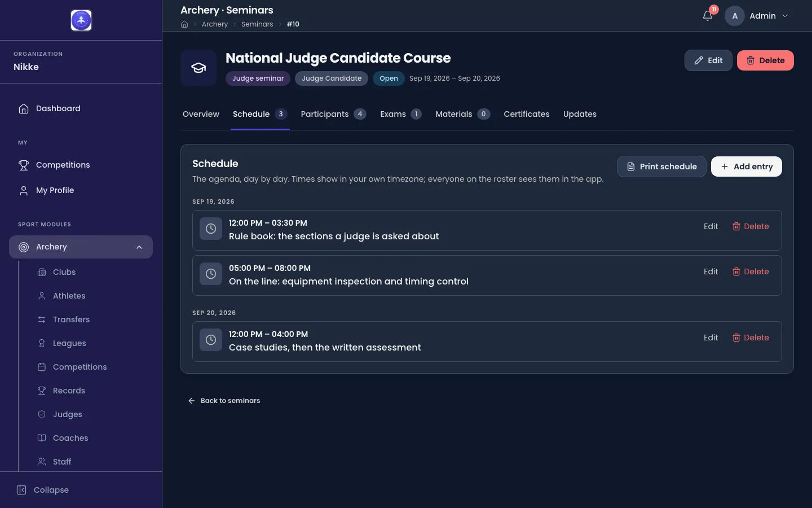Click the clock icon of the Rule book entry
Viewport: 812px width, 508px height.
211,229
